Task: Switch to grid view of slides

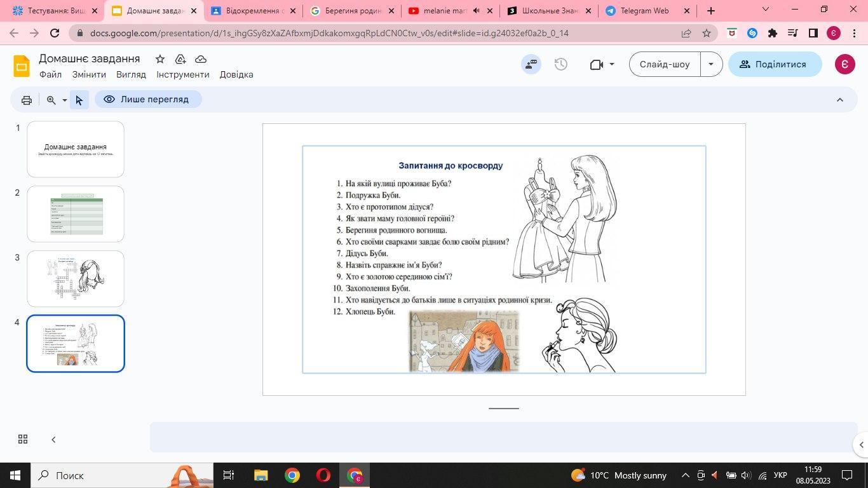Action: tap(23, 439)
